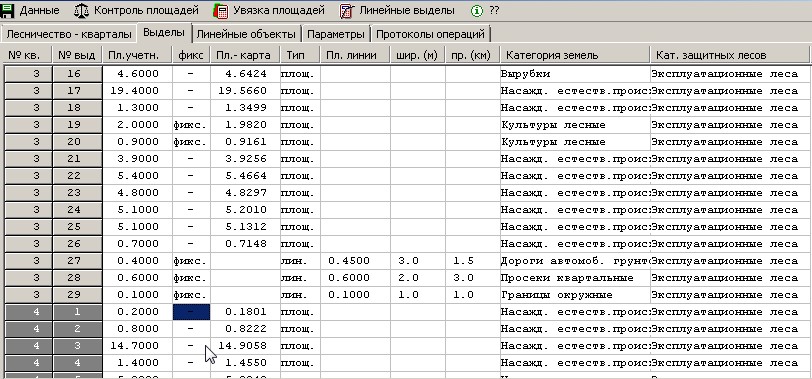Screen dimensions: 812x379
Task: Click the фикс. cell in выдел 19 row
Action: (x=191, y=125)
